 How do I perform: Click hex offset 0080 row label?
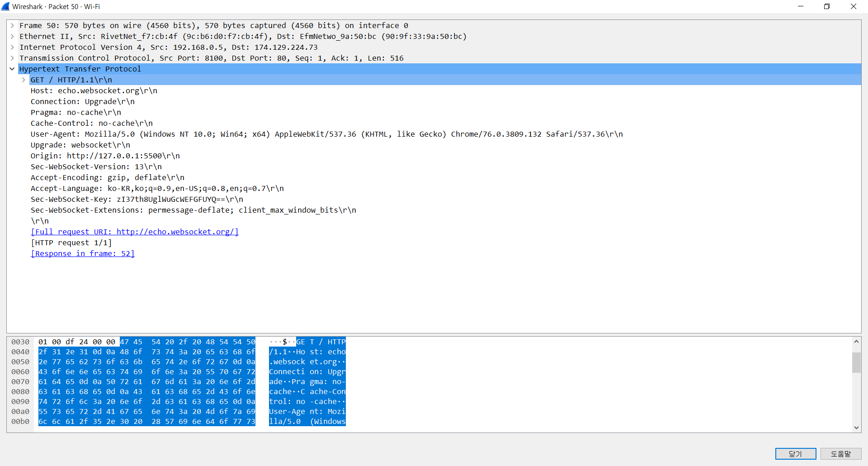20,391
